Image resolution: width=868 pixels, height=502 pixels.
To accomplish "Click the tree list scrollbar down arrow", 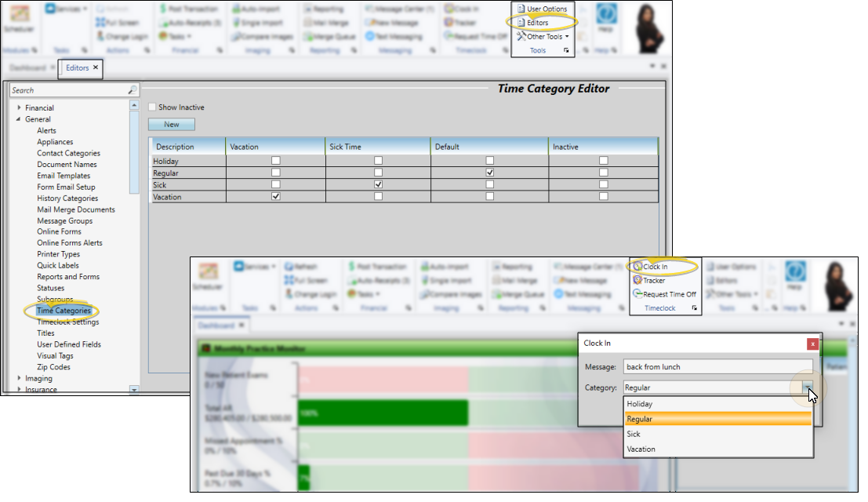I will point(134,389).
